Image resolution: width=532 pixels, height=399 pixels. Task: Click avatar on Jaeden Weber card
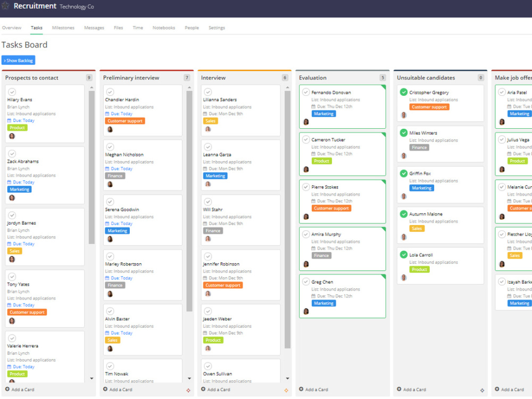point(208,348)
